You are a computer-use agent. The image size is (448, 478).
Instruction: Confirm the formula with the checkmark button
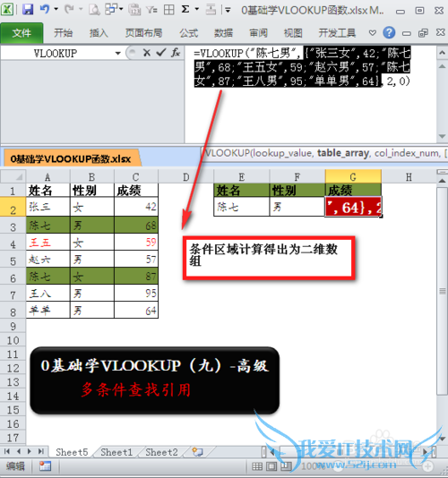(160, 53)
